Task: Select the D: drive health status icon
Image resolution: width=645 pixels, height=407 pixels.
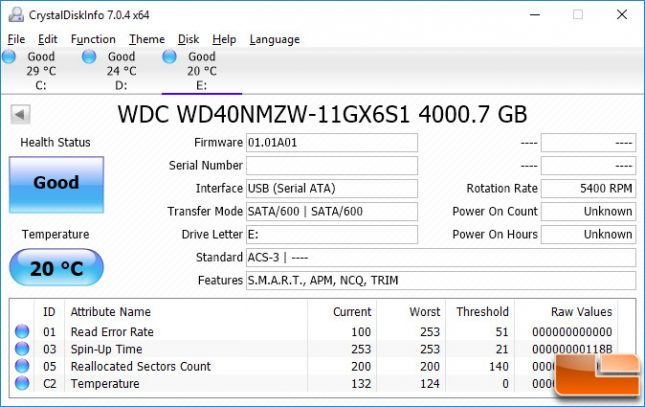Action: 89,56
